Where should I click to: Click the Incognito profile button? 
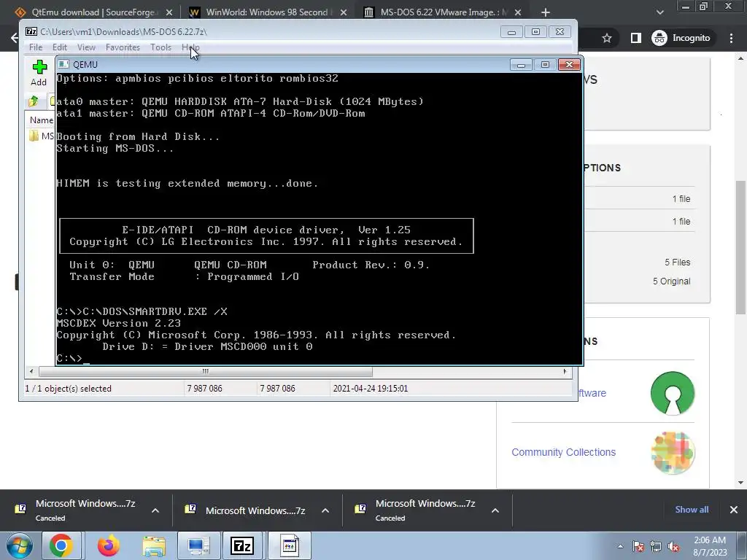pyautogui.click(x=684, y=38)
